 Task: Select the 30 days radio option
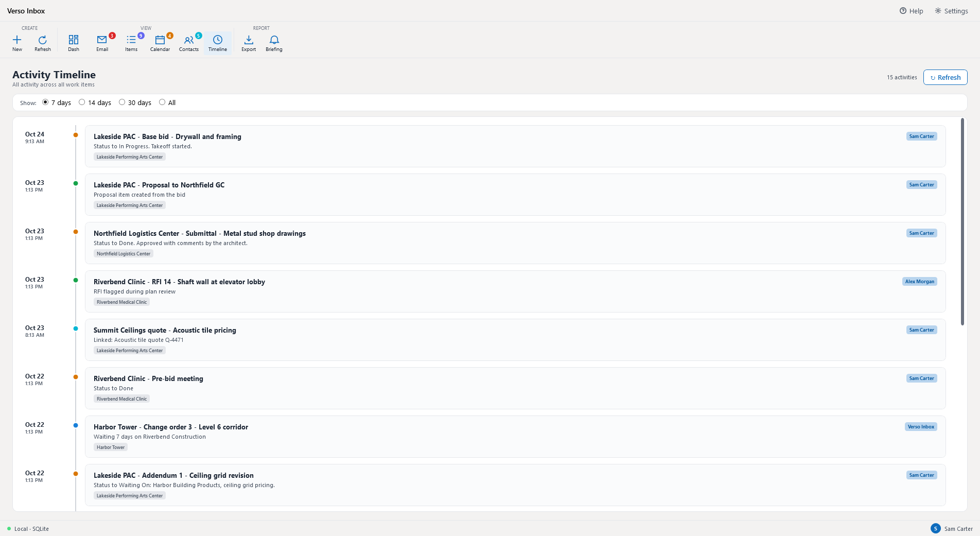pos(122,102)
